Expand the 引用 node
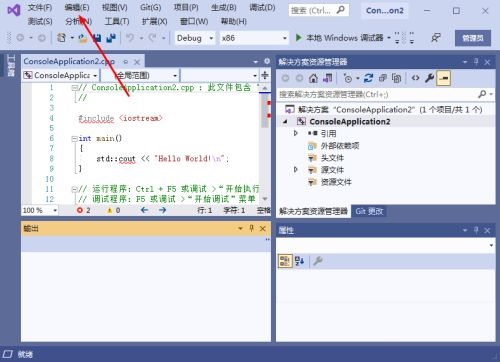Screen dimensions: 500x362 point(295,133)
